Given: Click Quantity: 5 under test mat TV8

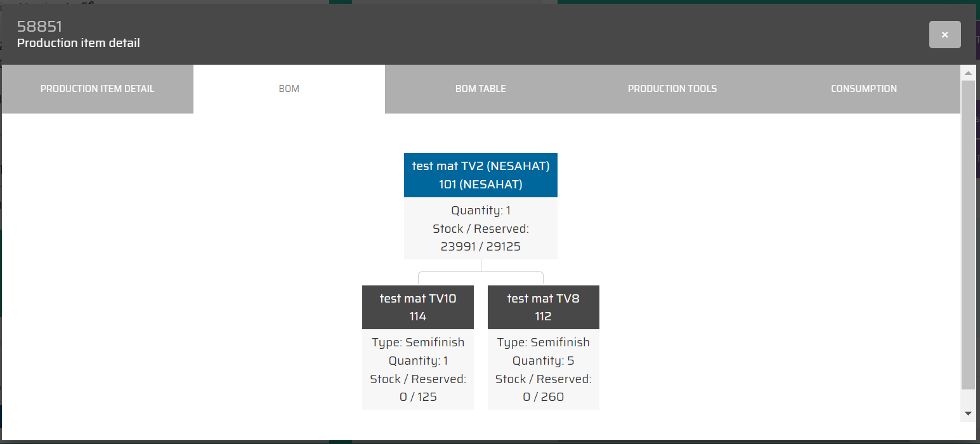Looking at the screenshot, I should point(543,361).
